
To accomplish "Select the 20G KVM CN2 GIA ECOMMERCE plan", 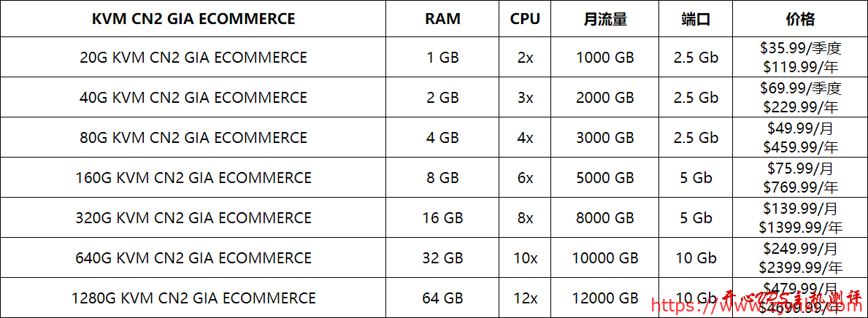I will pyautogui.click(x=193, y=57).
